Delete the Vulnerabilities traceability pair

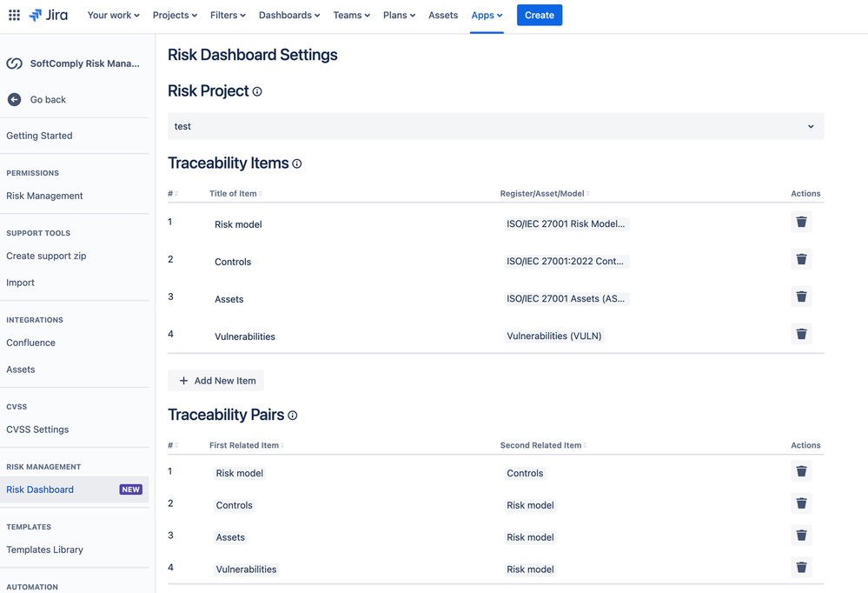pos(800,567)
